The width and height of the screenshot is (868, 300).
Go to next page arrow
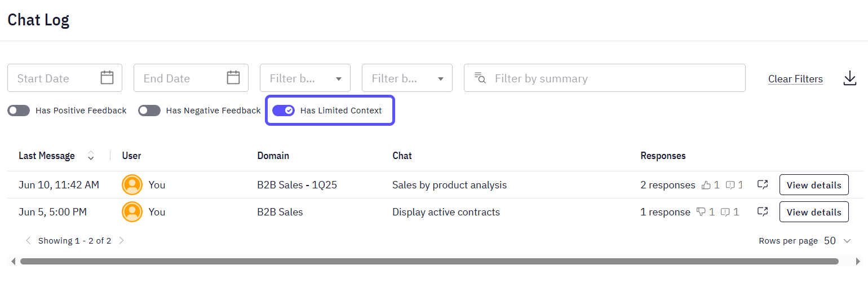121,241
